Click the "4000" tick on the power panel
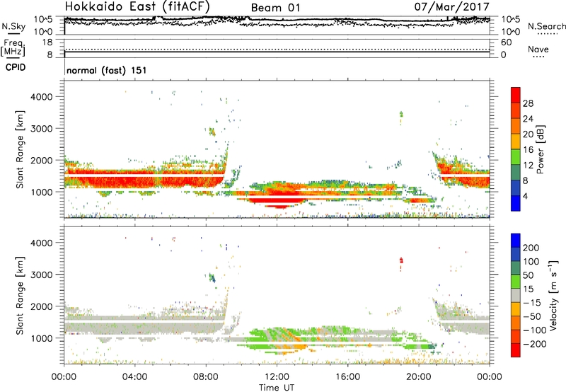The image size is (566, 392). click(x=41, y=97)
